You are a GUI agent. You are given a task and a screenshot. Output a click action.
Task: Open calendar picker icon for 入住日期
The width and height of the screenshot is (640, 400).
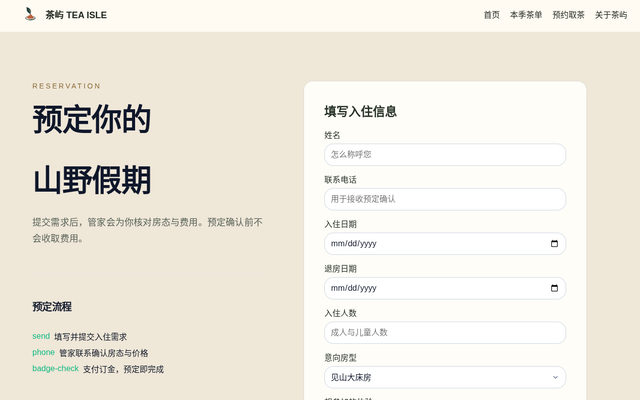[554, 244]
